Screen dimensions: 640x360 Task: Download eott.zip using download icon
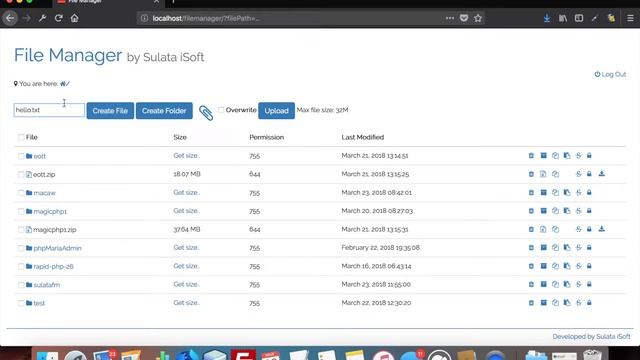pos(602,174)
